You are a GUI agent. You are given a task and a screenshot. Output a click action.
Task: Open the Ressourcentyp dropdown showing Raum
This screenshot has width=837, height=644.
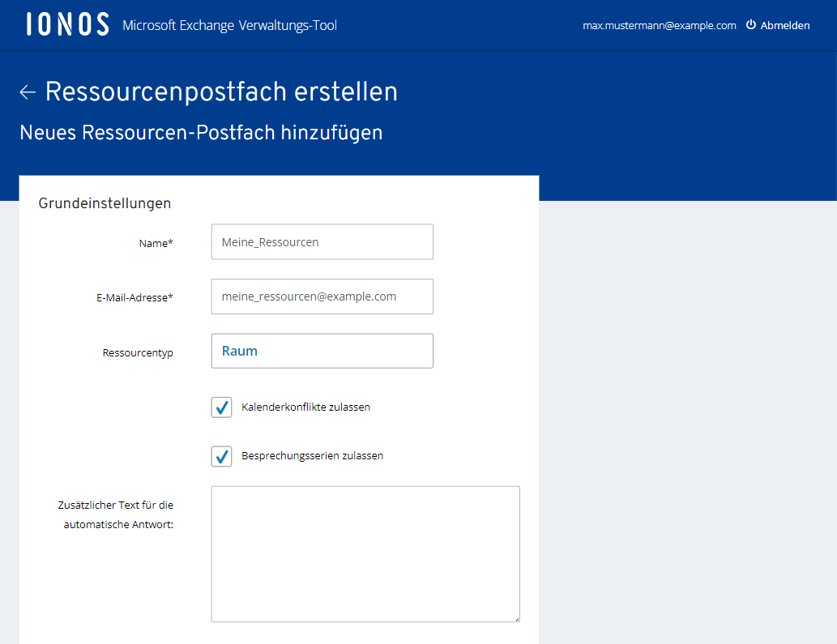click(322, 351)
